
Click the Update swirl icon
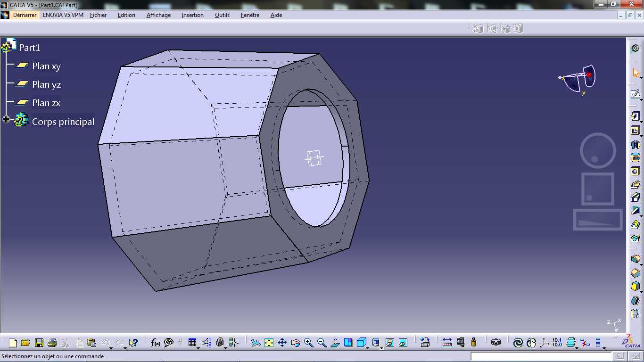pos(518,343)
